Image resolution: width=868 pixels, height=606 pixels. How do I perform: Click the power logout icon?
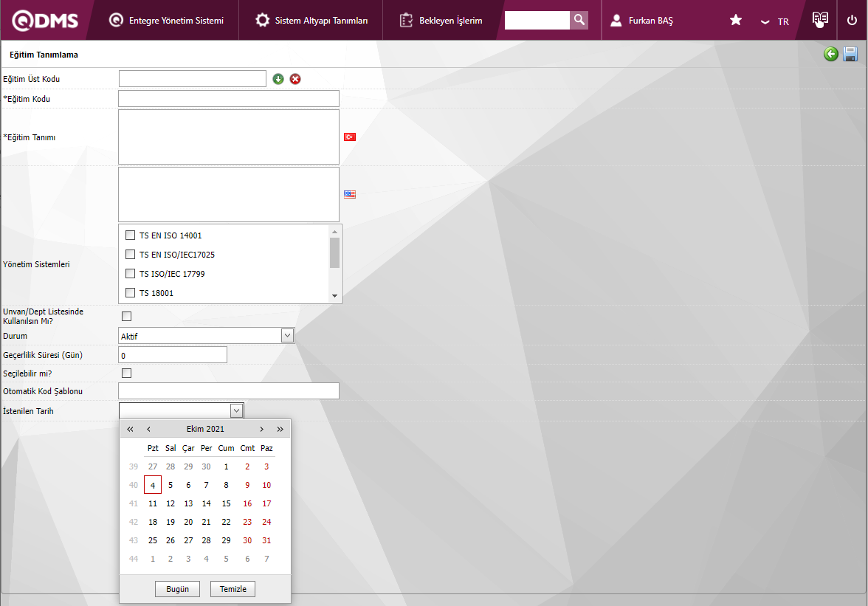pos(852,21)
